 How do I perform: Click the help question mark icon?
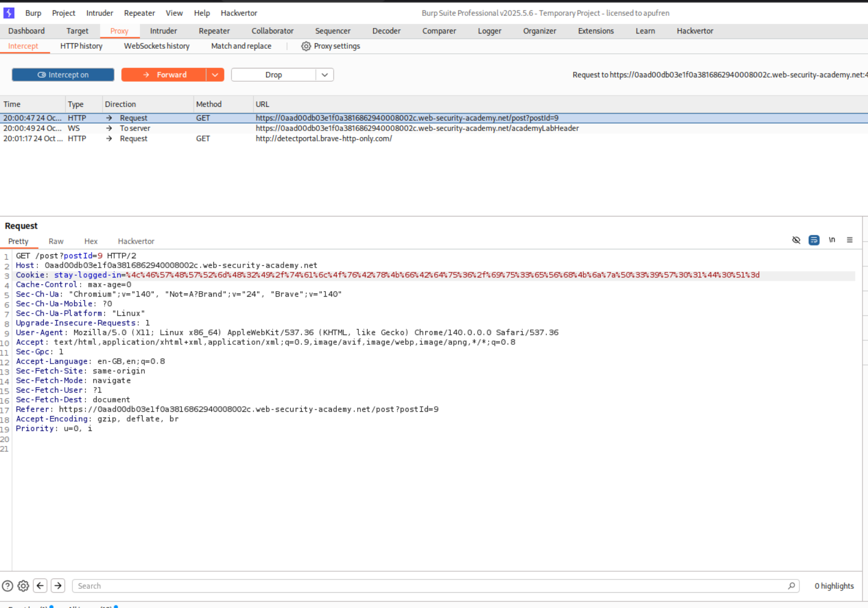coord(7,586)
